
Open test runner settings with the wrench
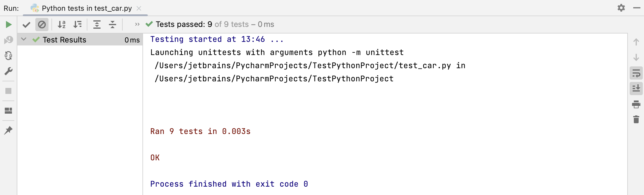8,71
